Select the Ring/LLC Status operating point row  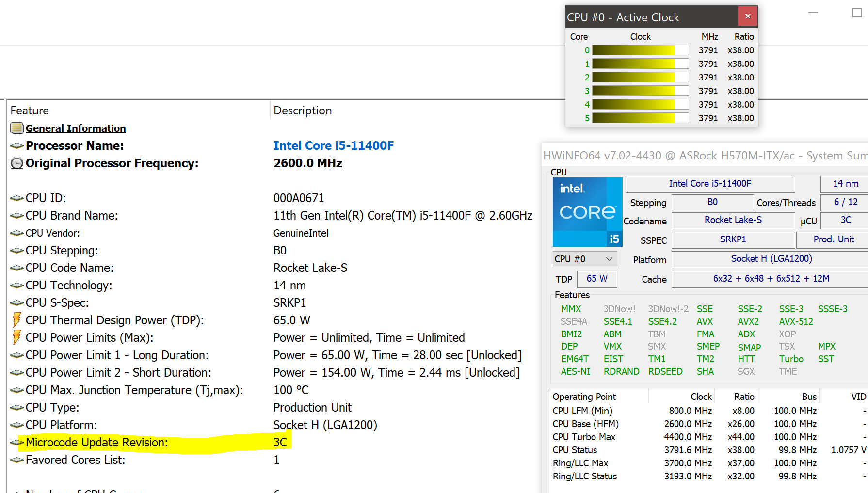coord(708,476)
